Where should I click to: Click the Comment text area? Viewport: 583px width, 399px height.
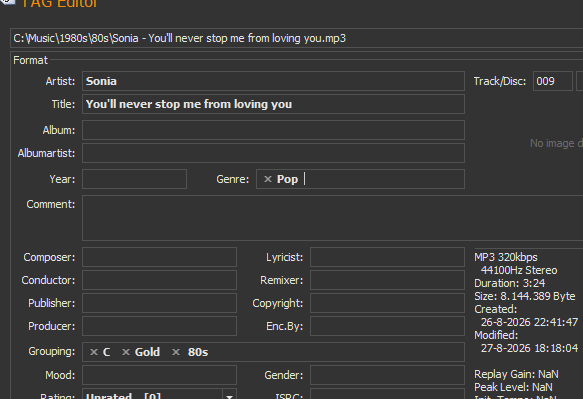tap(332, 218)
